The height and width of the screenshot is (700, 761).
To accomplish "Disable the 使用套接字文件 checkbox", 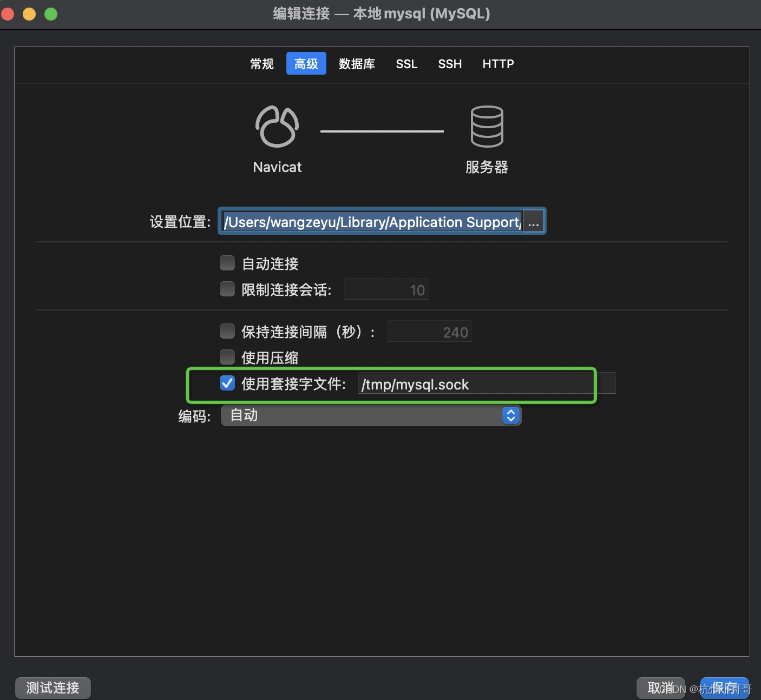I will [x=227, y=384].
